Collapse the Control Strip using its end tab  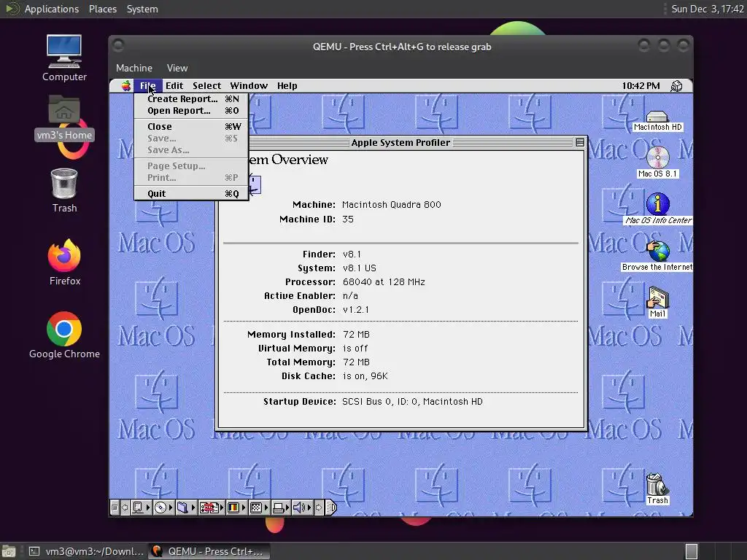coord(332,507)
